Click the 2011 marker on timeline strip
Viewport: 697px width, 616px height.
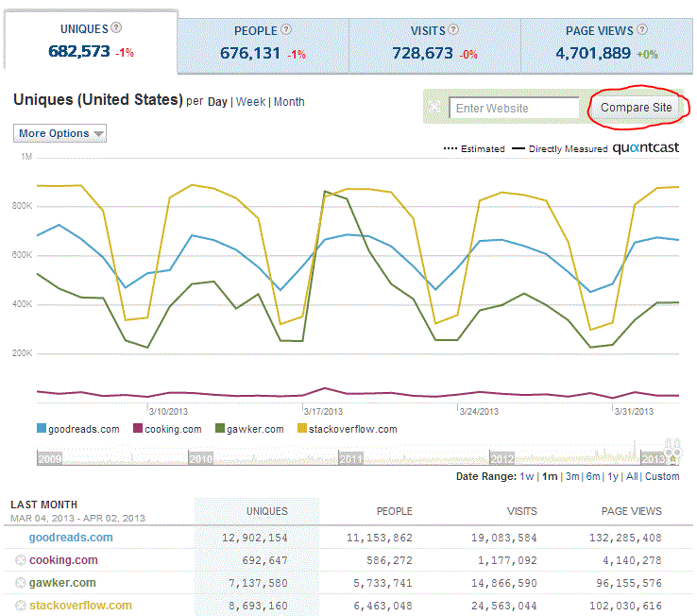(x=351, y=458)
